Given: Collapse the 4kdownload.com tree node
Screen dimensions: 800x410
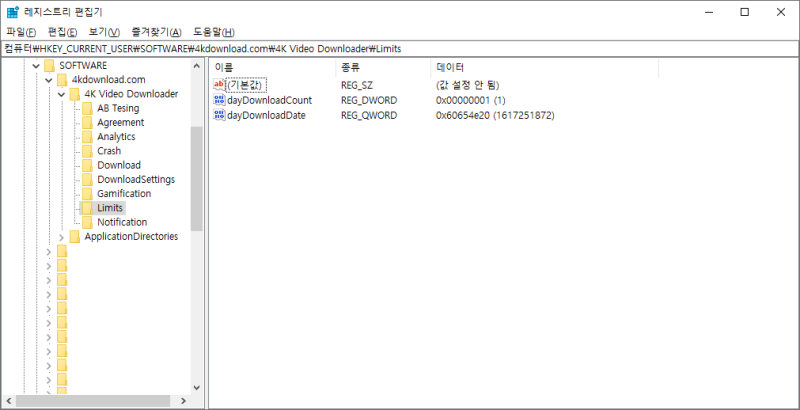Looking at the screenshot, I should 48,80.
